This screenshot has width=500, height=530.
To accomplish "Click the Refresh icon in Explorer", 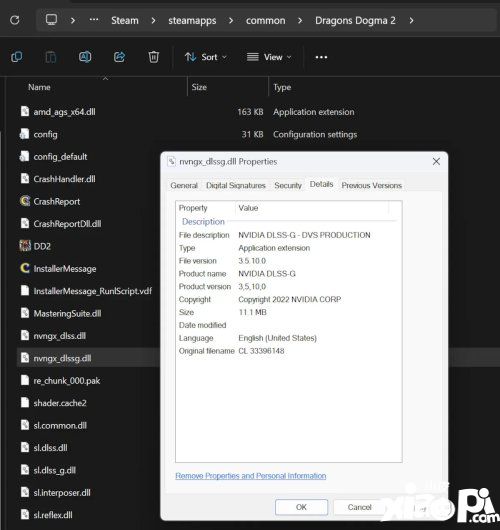I will point(15,20).
